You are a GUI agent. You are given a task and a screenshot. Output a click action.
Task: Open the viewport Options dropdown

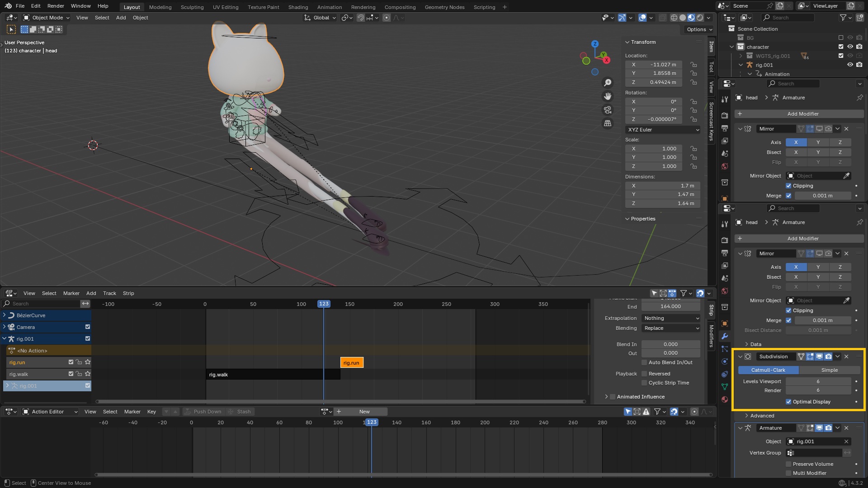pyautogui.click(x=699, y=29)
